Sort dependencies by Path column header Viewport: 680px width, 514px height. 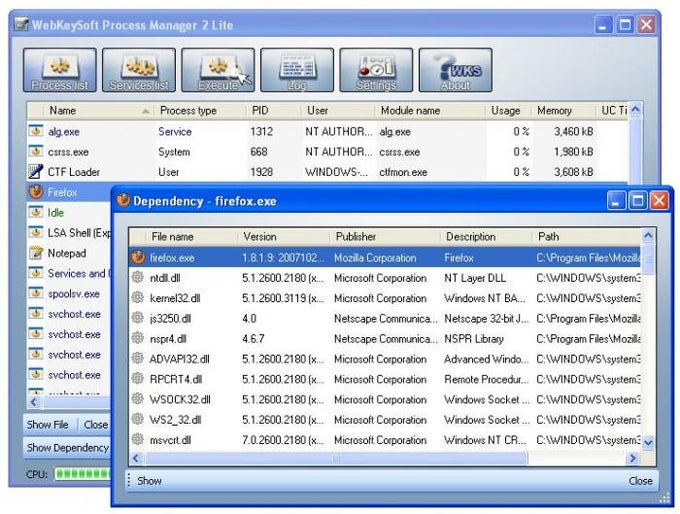(x=586, y=237)
